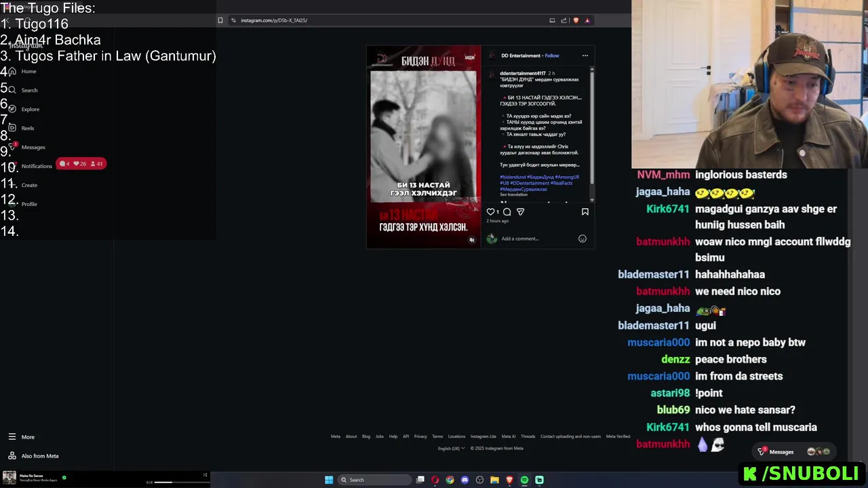Open File Explorer in taskbar
Screen dimensions: 868x488
(494, 480)
